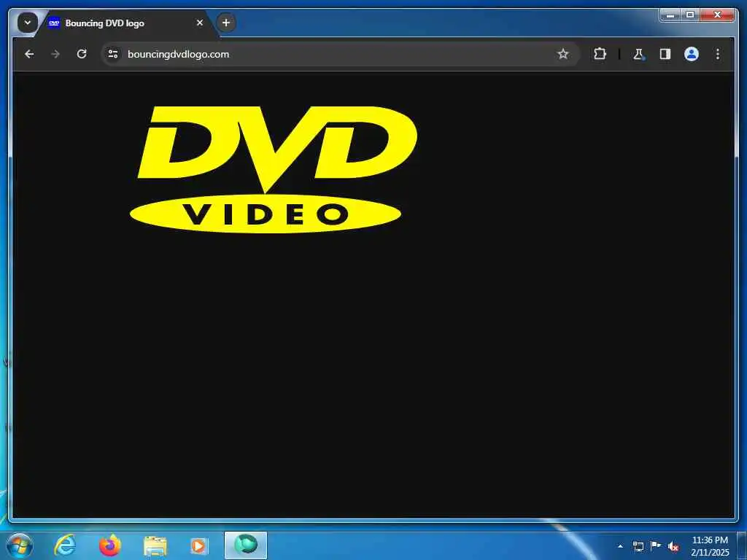Viewport: 747px width, 560px height.
Task: Minimize the browser window
Action: tap(670, 15)
